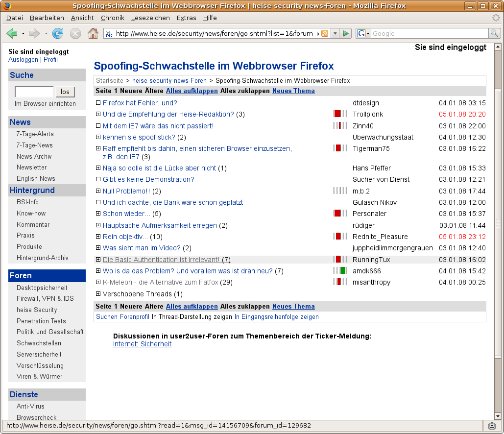Open the Bearbeiten menu
Screen dimensions: 504x434
[47, 18]
